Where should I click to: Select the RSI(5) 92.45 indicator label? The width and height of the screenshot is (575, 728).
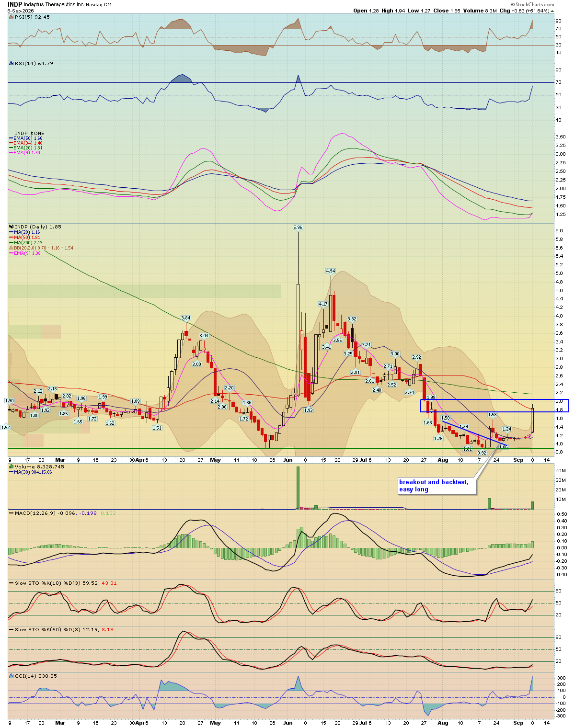click(32, 17)
